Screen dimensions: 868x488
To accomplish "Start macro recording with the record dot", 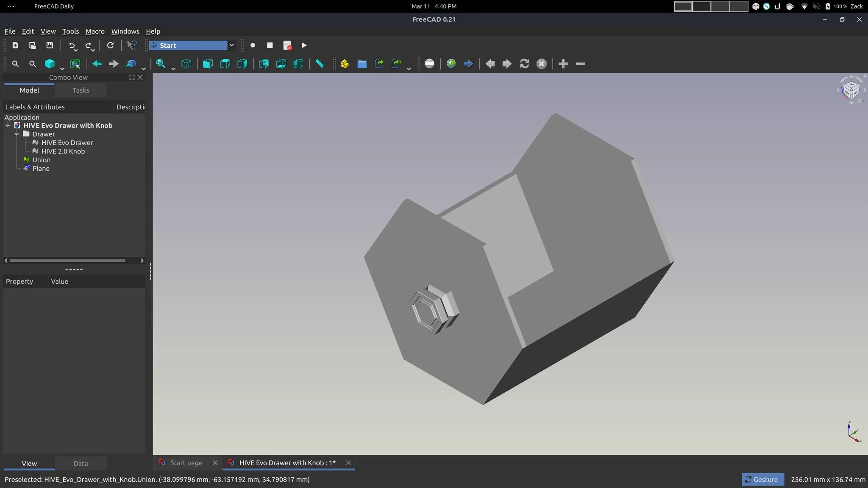I will click(x=253, y=45).
